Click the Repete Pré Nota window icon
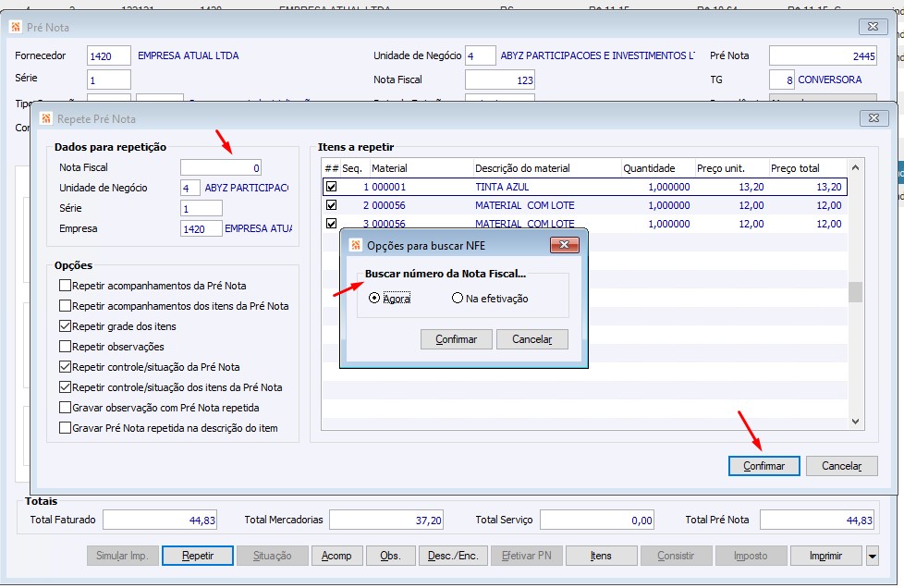Image resolution: width=904 pixels, height=588 pixels. [46, 118]
